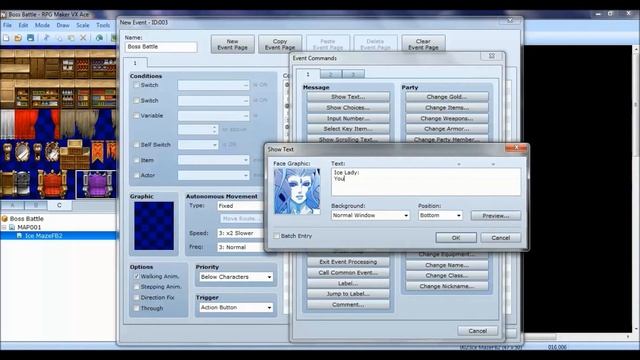Viewport: 640px width, 360px height.
Task: Check the Stepping Anim. option
Action: [136, 287]
